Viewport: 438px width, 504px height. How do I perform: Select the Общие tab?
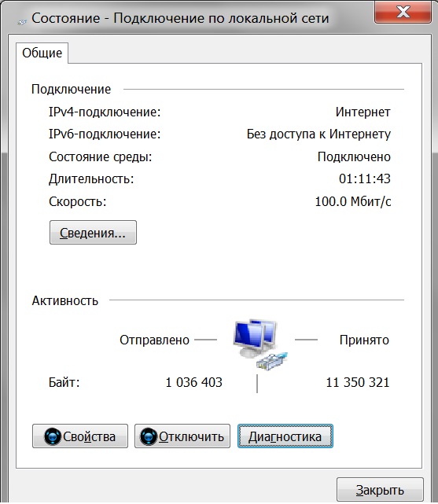[x=42, y=53]
